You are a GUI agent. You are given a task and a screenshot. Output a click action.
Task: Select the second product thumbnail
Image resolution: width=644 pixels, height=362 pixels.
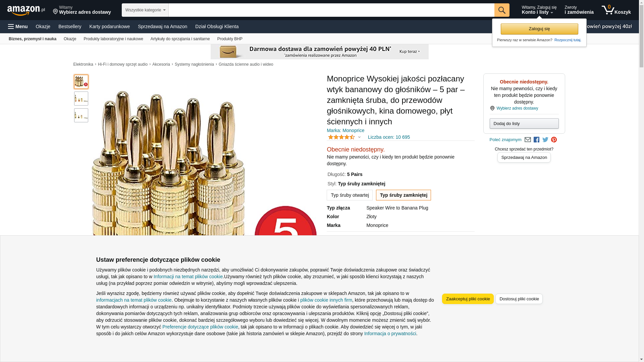tap(81, 99)
